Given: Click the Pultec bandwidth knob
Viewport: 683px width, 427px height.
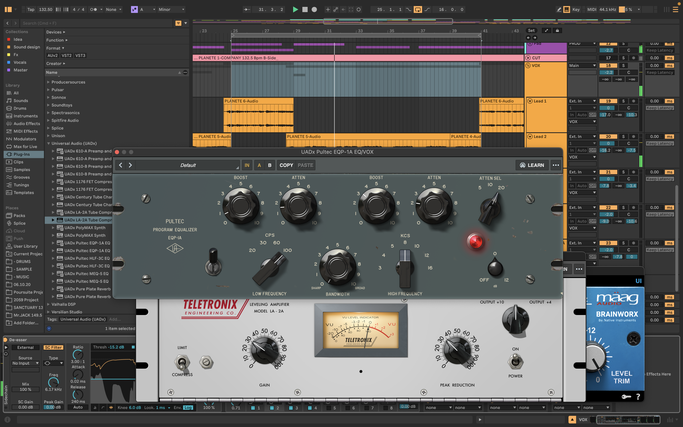Looking at the screenshot, I should [x=338, y=266].
